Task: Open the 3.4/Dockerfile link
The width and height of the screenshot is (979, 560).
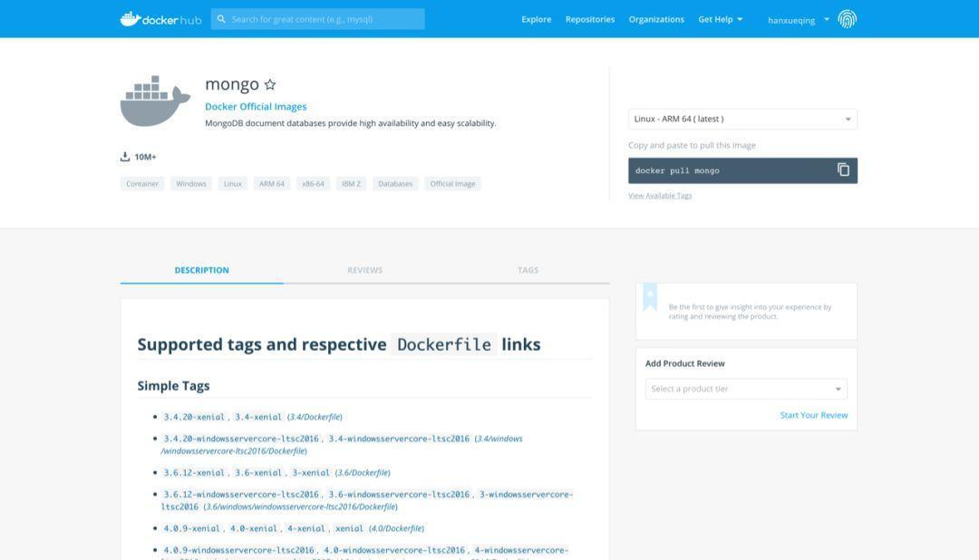Action: click(315, 417)
